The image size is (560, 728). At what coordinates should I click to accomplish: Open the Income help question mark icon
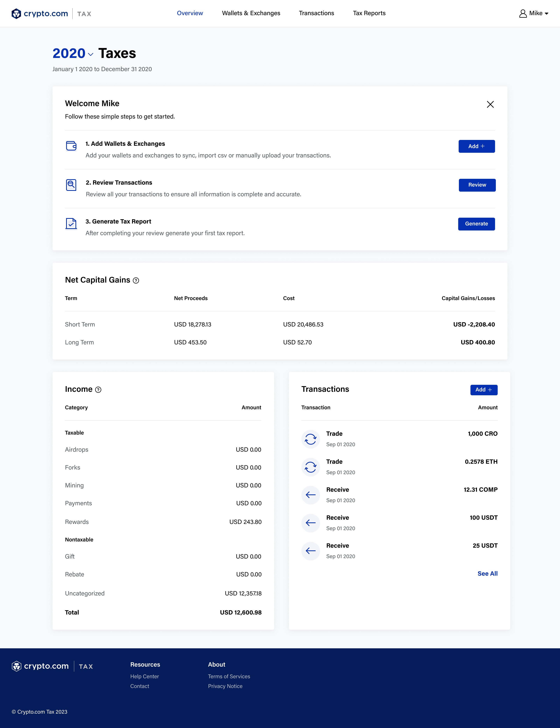click(x=98, y=390)
